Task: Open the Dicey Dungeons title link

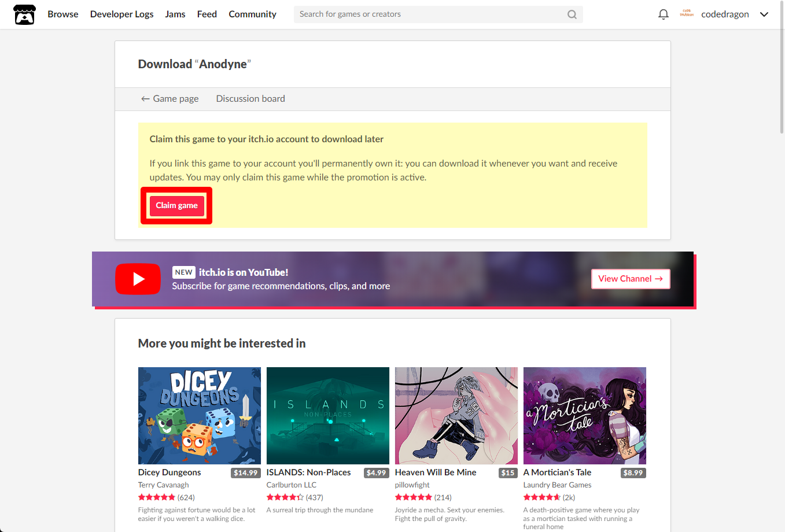Action: click(169, 472)
